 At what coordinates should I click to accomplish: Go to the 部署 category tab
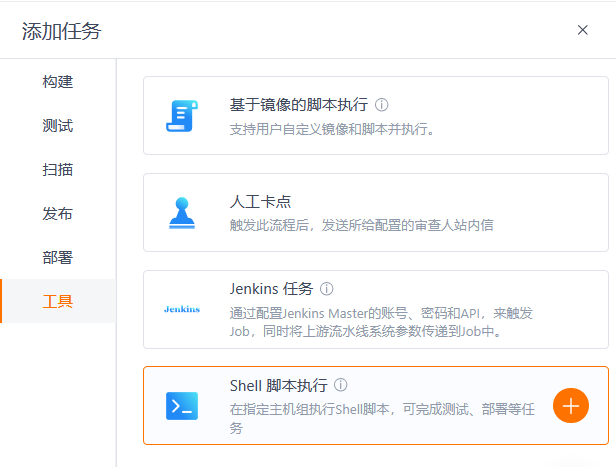point(58,258)
